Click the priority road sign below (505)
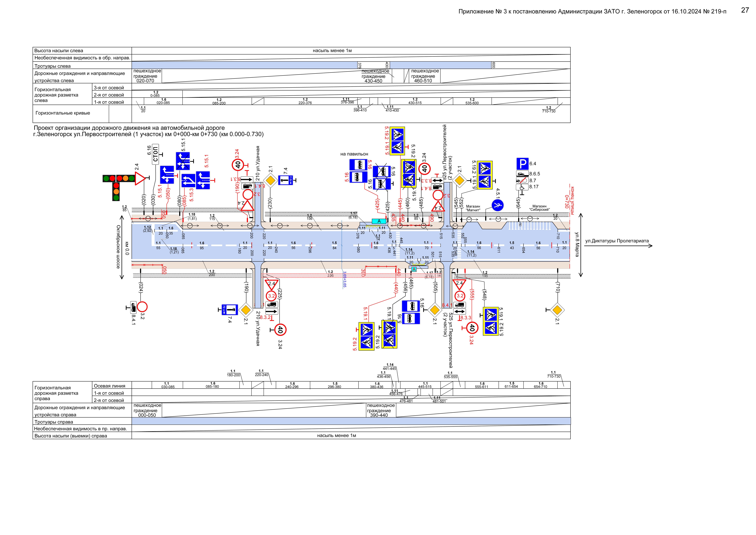The image size is (756, 535). 435,310
